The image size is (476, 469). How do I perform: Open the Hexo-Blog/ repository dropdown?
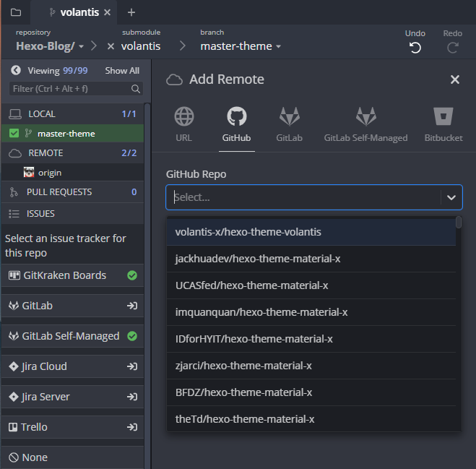click(x=50, y=46)
